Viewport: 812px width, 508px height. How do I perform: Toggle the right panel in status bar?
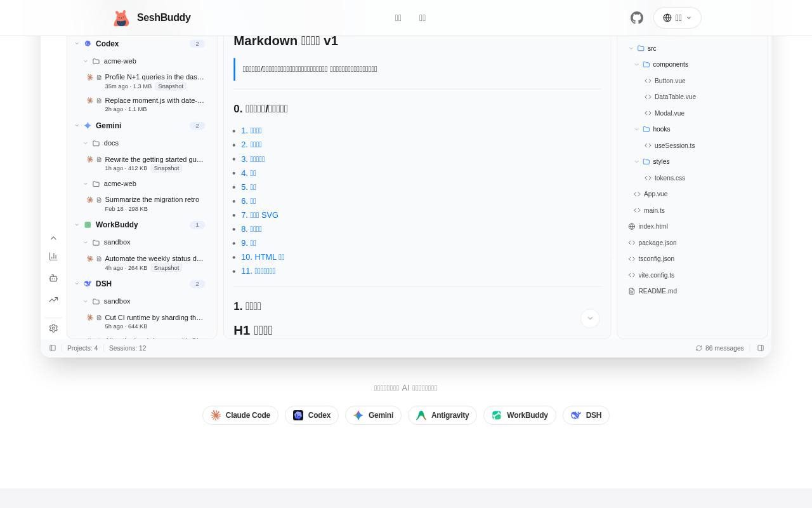[x=761, y=348]
